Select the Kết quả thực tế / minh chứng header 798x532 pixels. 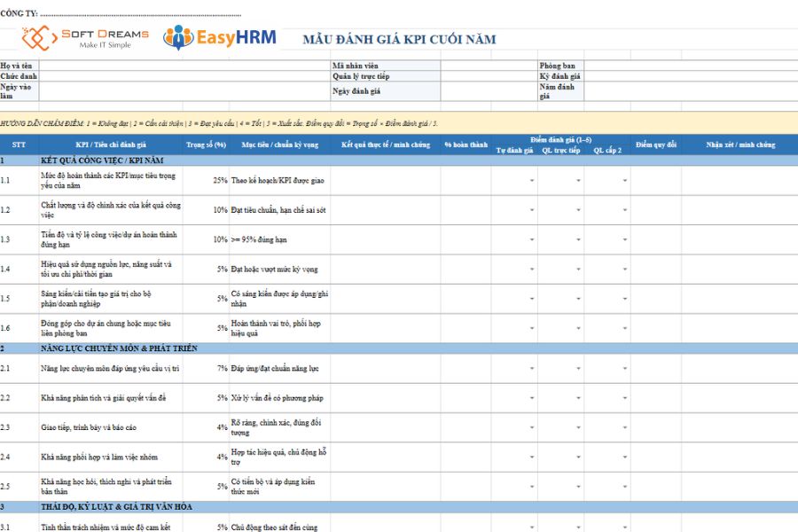point(386,145)
